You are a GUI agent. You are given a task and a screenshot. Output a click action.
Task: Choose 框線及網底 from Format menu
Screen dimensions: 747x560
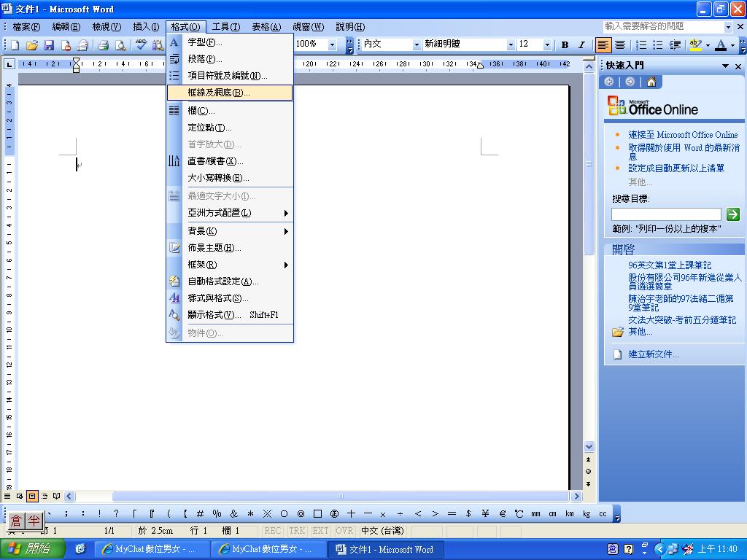230,93
